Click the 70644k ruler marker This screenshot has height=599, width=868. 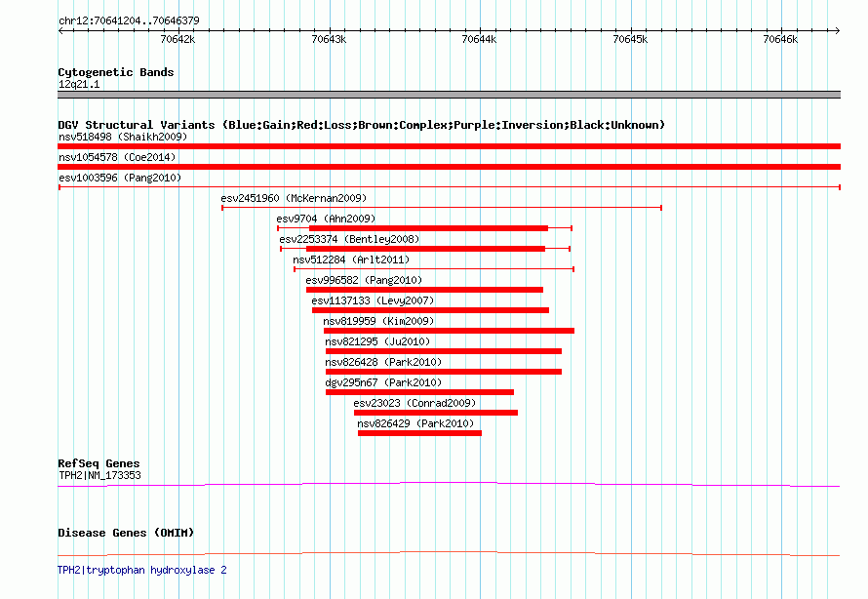479,39
